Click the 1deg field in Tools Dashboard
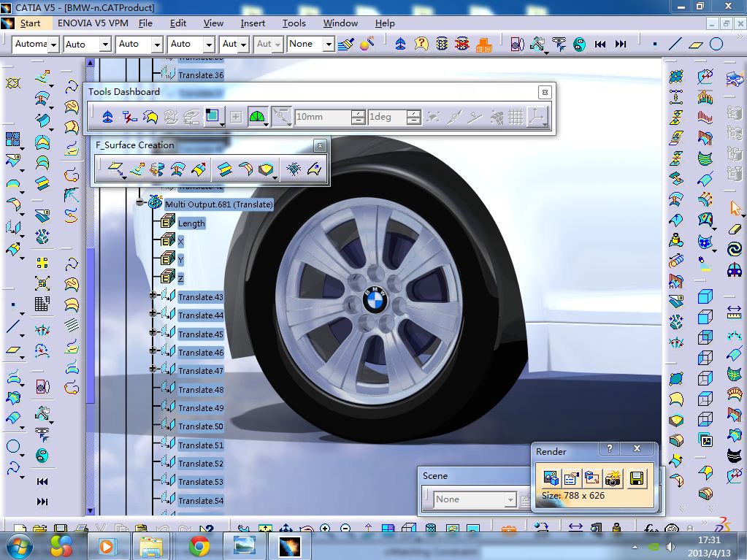747x560 pixels. click(387, 117)
